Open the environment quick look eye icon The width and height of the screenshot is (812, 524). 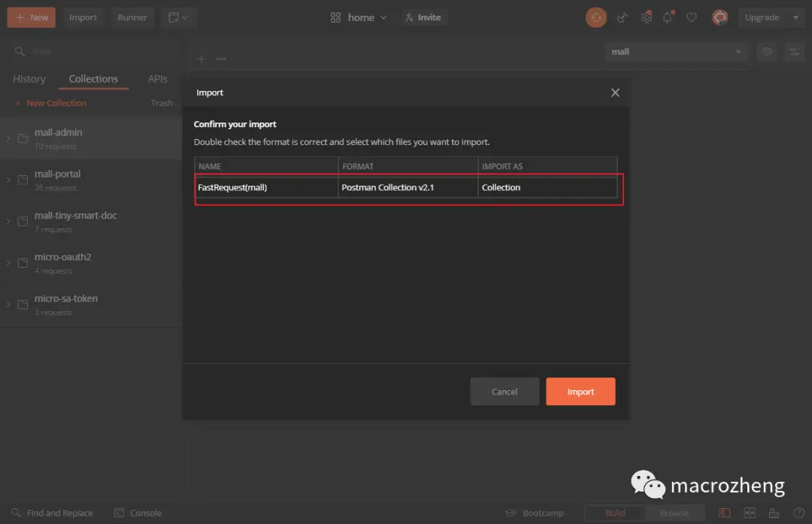click(766, 52)
